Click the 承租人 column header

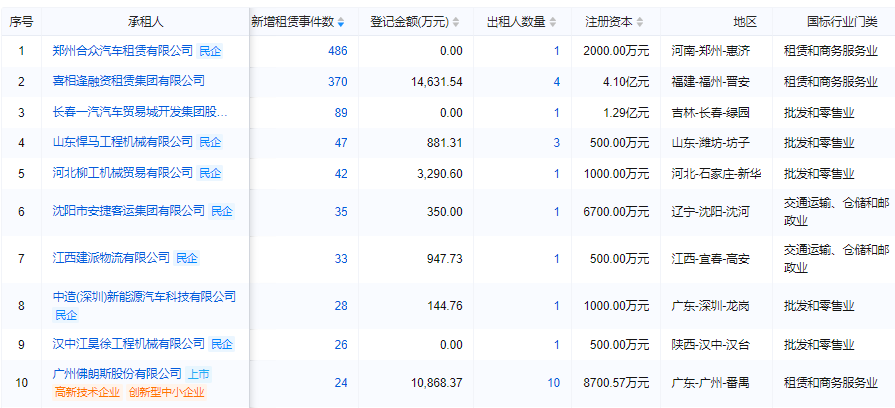click(x=146, y=22)
